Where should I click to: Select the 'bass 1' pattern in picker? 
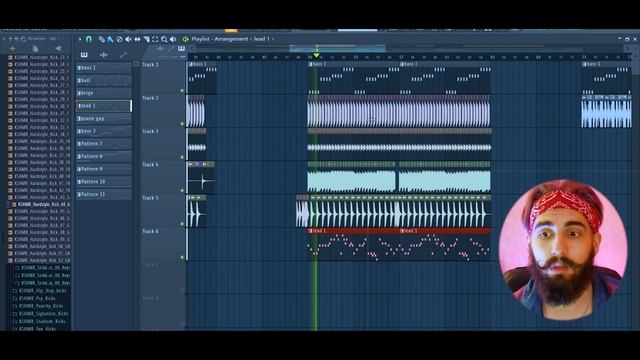[104, 68]
